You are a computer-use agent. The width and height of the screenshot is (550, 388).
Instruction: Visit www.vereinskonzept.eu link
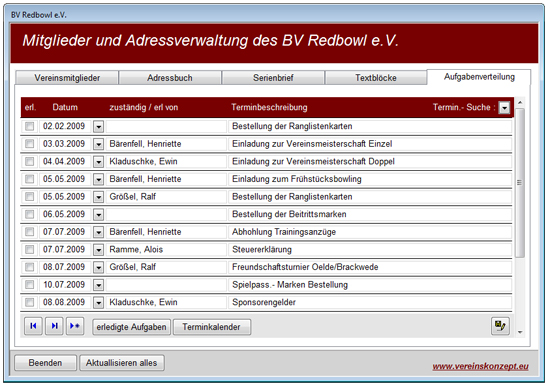click(x=481, y=366)
